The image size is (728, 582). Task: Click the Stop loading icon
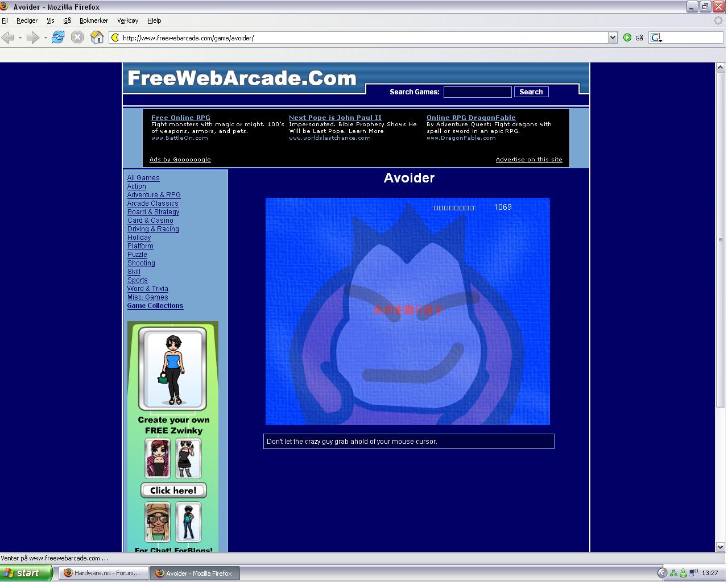77,38
